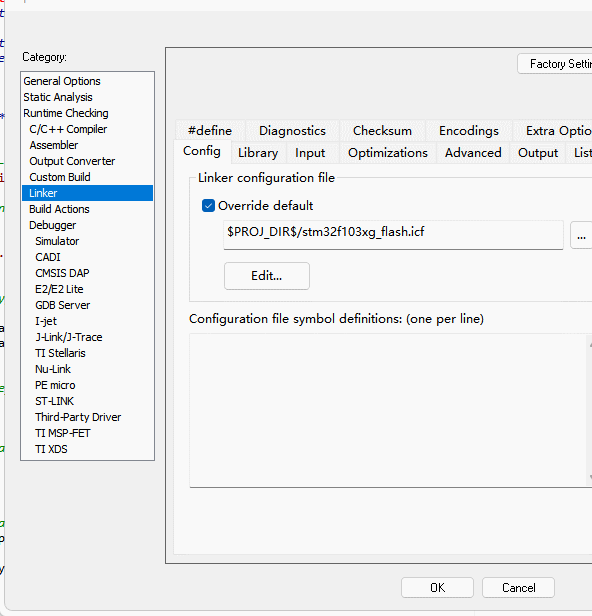Select Build Actions category

[87, 209]
